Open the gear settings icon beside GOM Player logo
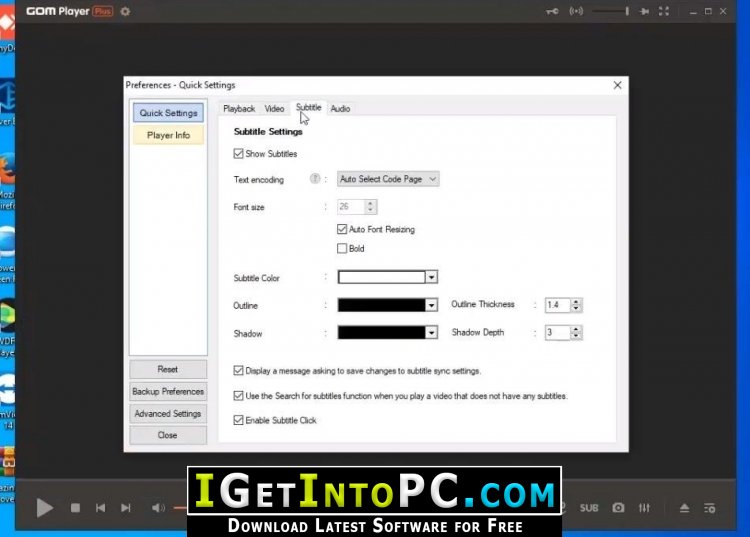The width and height of the screenshot is (750, 537). 125,11
